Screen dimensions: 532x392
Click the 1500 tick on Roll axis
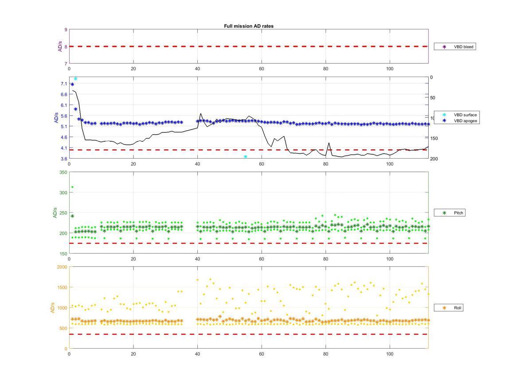62,287
